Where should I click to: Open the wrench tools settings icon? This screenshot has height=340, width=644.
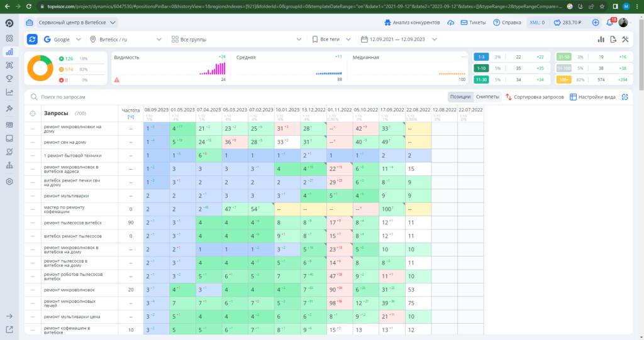(625, 40)
